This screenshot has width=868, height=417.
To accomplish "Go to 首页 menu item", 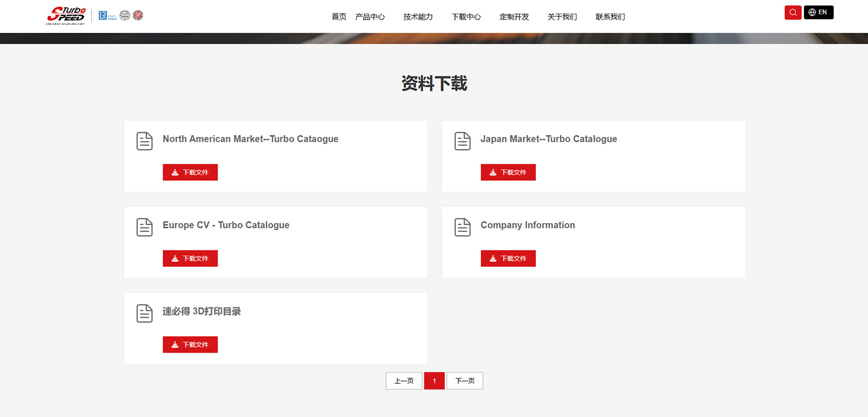I will [339, 17].
